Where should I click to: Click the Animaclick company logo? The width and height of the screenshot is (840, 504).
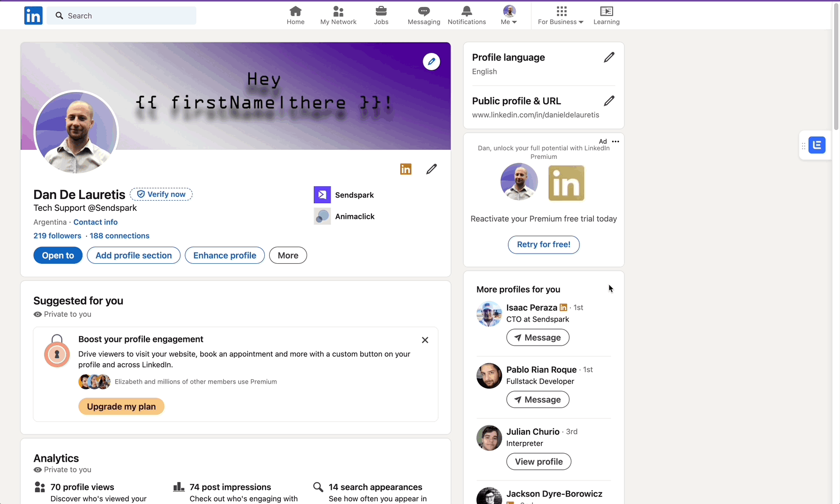[322, 216]
